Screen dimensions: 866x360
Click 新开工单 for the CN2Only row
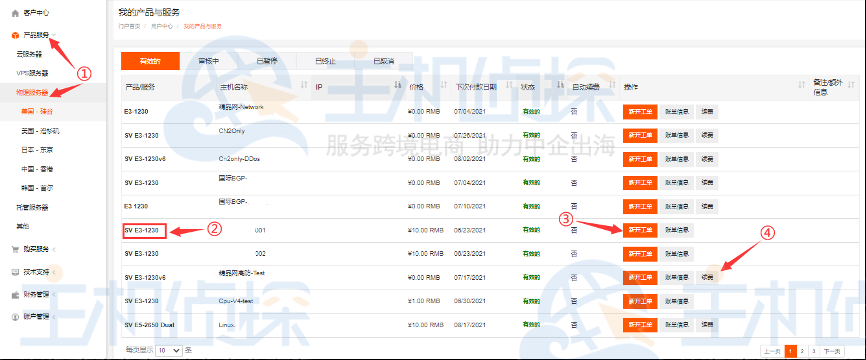pos(640,135)
